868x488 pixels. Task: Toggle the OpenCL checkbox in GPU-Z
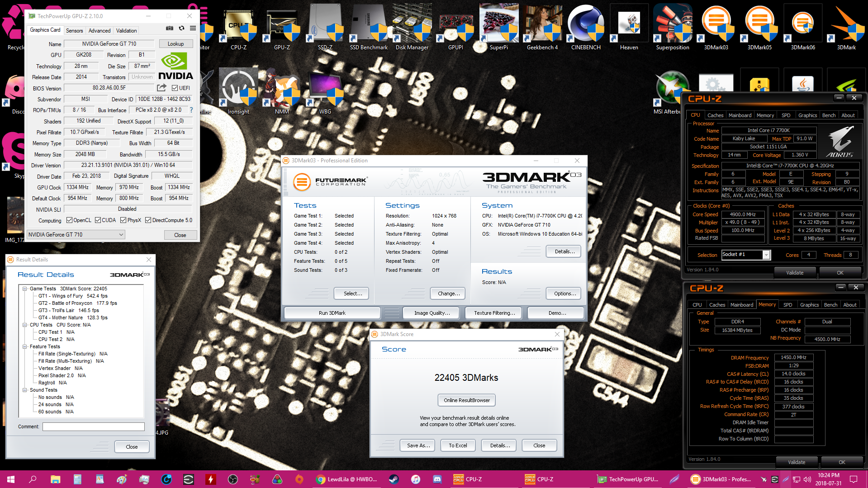[69, 220]
